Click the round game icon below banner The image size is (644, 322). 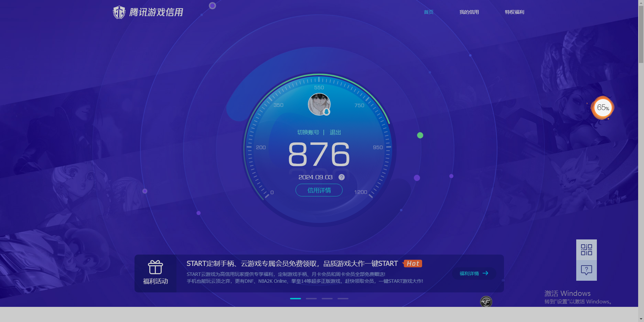[x=486, y=302]
